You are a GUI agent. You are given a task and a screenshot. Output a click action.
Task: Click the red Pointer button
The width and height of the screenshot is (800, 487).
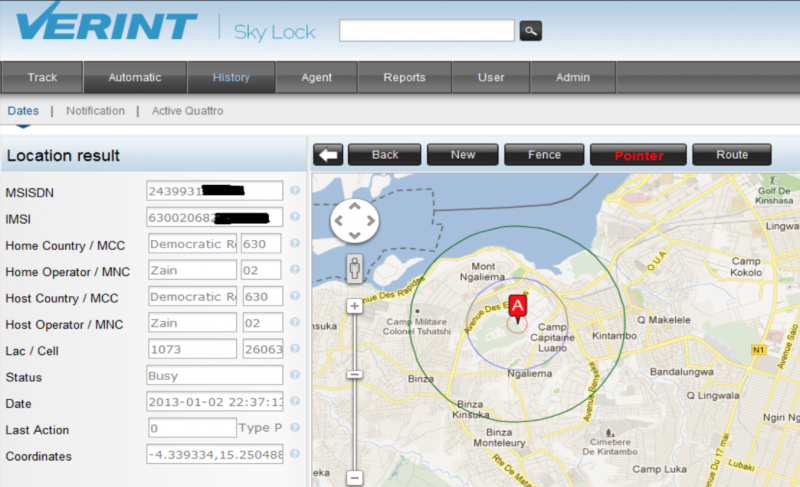639,155
